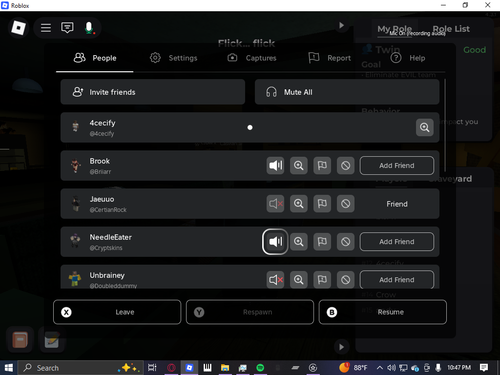The height and width of the screenshot is (375, 500).
Task: Click the Roblox logo menu button
Action: (18, 27)
